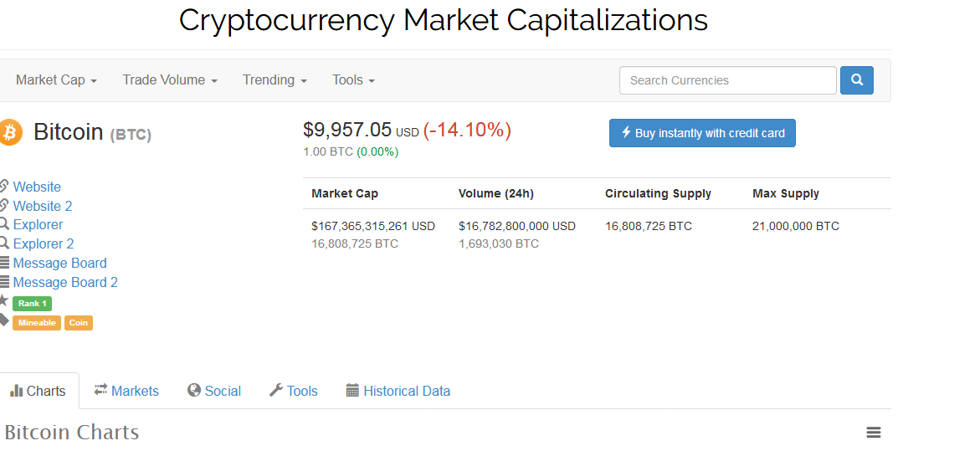Click the Mineable tag badge
Screen dimensions: 980x451
37,323
